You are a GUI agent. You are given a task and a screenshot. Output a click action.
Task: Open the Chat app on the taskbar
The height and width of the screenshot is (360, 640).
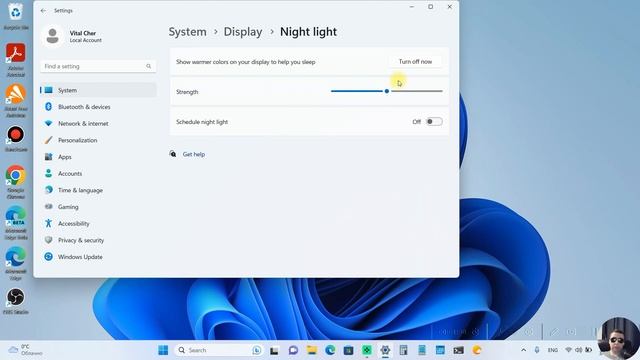[x=293, y=350]
